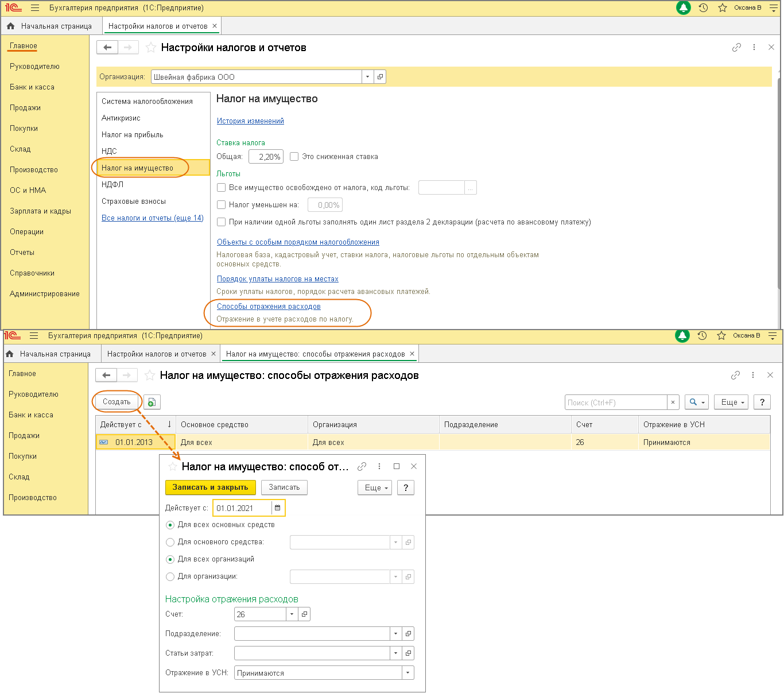This screenshot has height=693, width=784.
Task: Select 'НДФЛ' in tax settings list
Action: click(112, 185)
